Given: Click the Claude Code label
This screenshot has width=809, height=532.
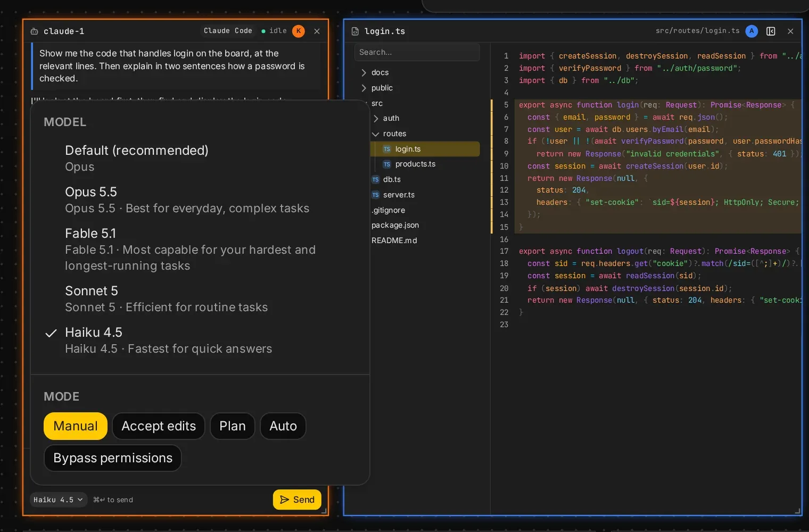Looking at the screenshot, I should coord(228,31).
